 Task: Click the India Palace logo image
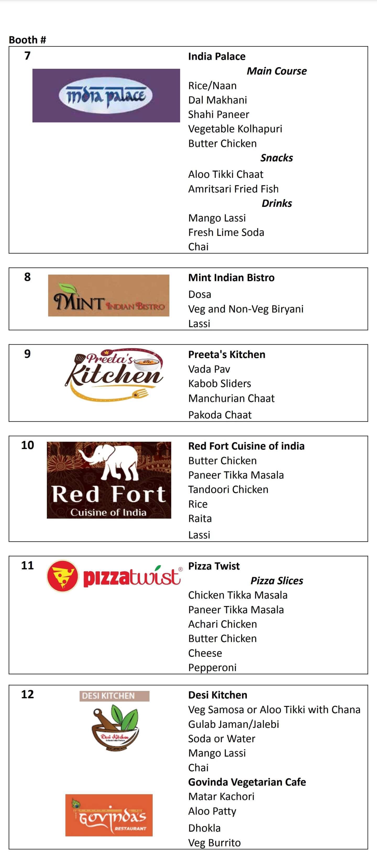click(x=106, y=95)
